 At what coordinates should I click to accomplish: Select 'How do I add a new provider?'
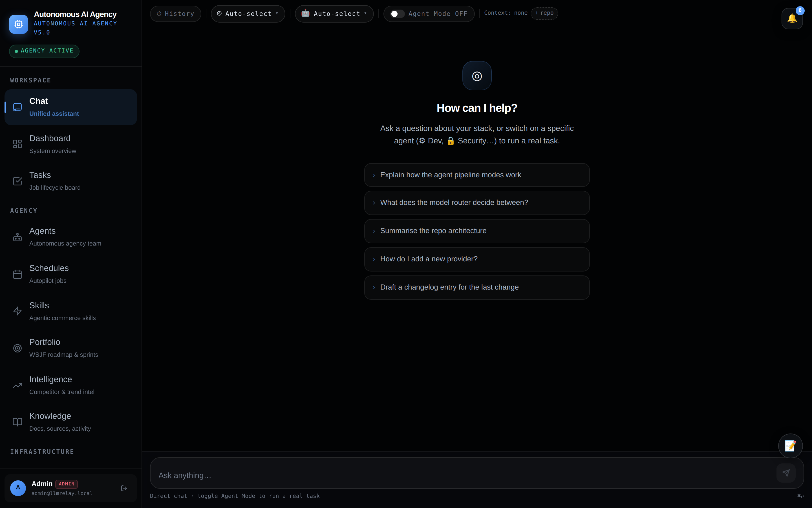pos(477,259)
